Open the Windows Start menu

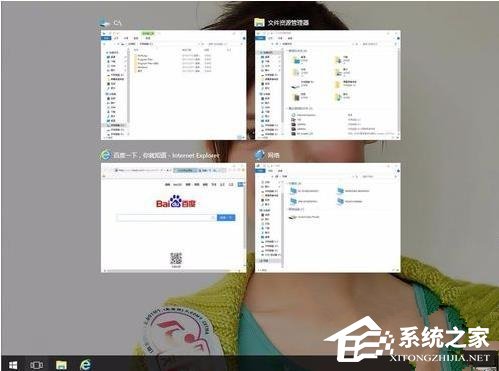coord(13,365)
